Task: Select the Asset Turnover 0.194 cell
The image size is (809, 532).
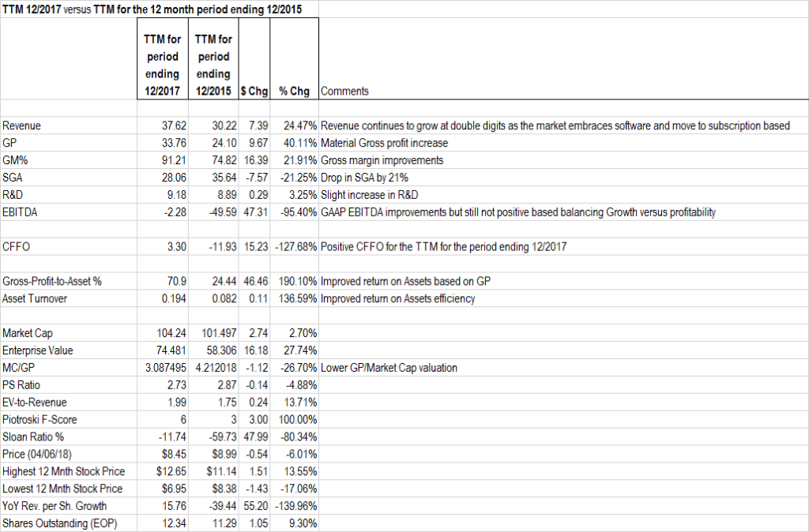Action: pyautogui.click(x=173, y=299)
